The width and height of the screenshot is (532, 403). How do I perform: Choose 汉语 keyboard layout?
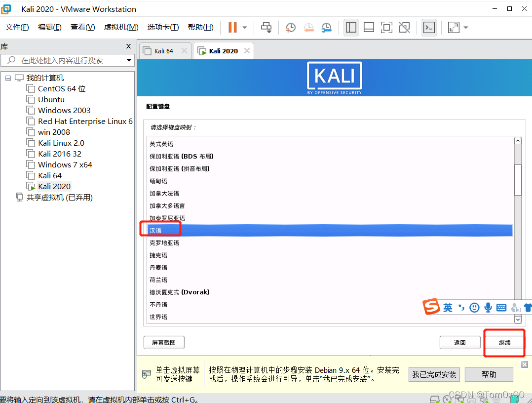point(330,230)
